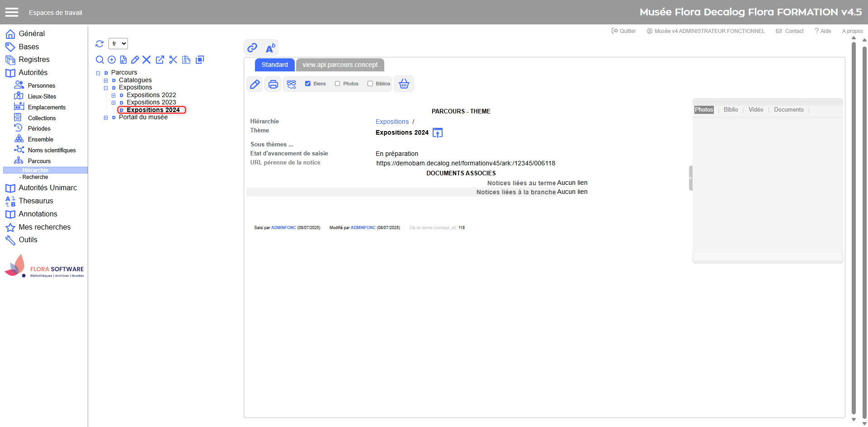The width and height of the screenshot is (868, 427).
Task: Select Thesaurus in the left sidebar
Action: [x=36, y=201]
